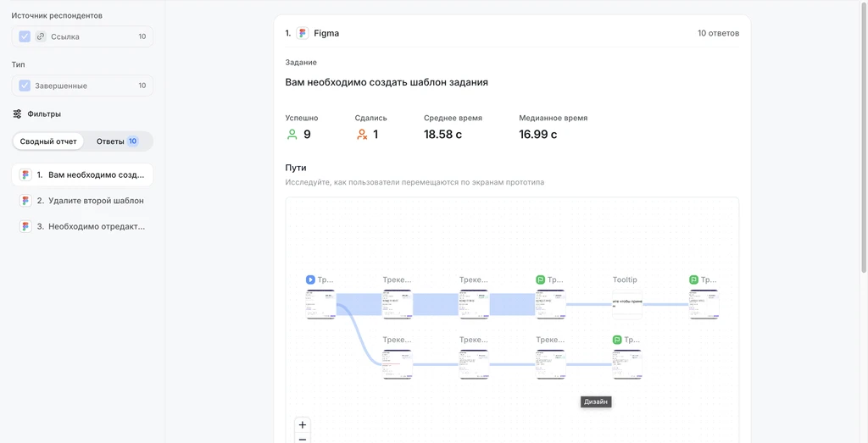Click the orange gave-up user icon
This screenshot has width=868, height=443.
click(x=362, y=135)
